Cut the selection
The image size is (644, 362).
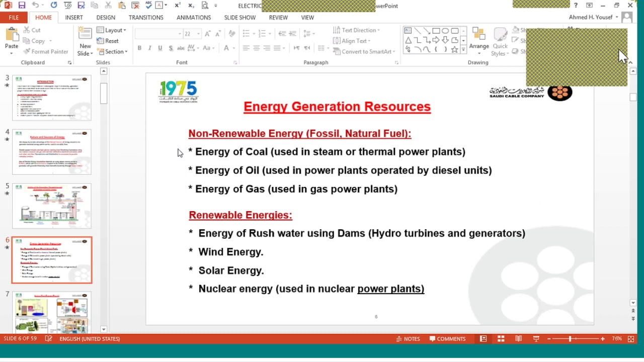pyautogui.click(x=32, y=30)
